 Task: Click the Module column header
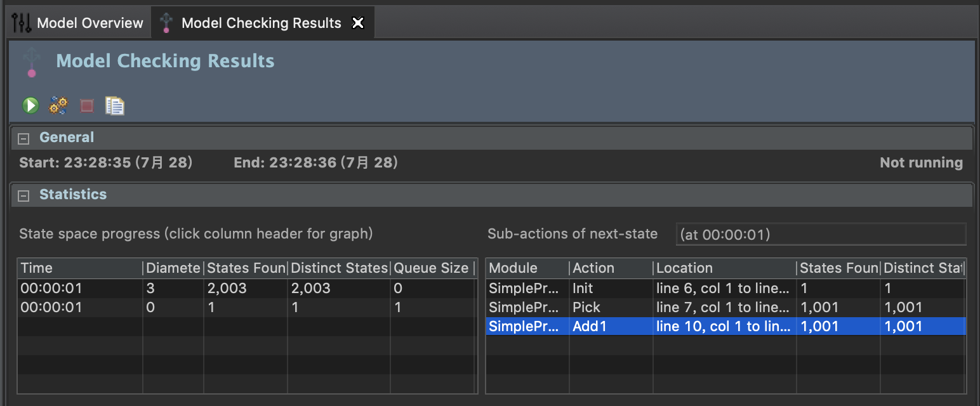click(527, 268)
